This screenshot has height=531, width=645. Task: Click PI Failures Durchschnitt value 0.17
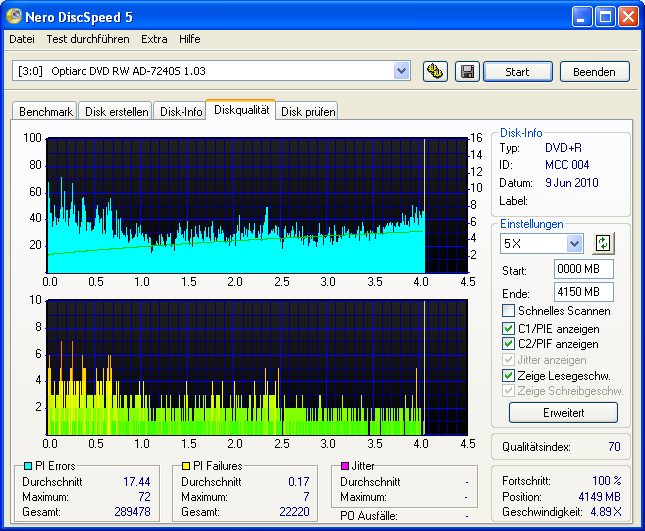pyautogui.click(x=299, y=482)
